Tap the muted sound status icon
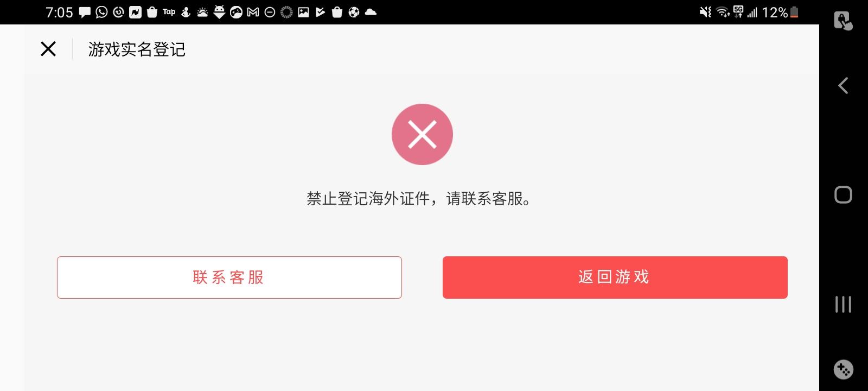 pyautogui.click(x=705, y=12)
